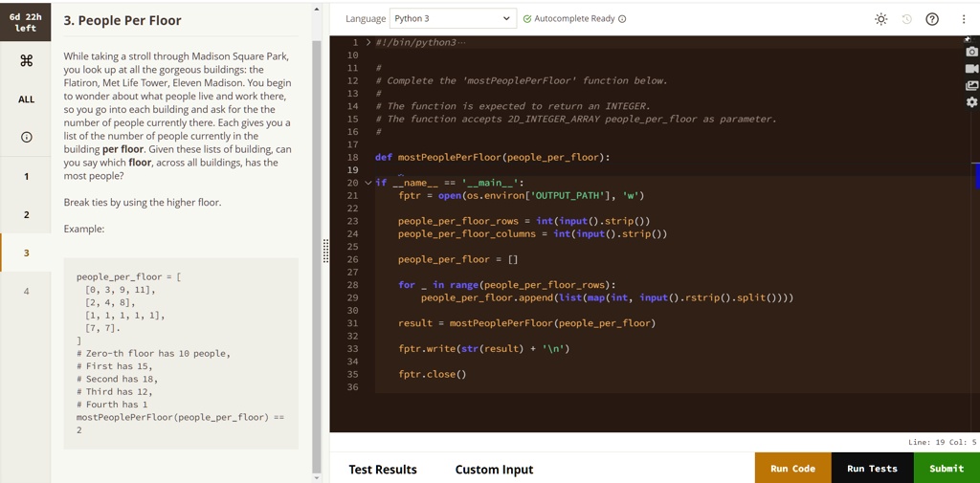Open the Python 3 language dropdown
Image resolution: width=980 pixels, height=483 pixels.
click(x=453, y=19)
